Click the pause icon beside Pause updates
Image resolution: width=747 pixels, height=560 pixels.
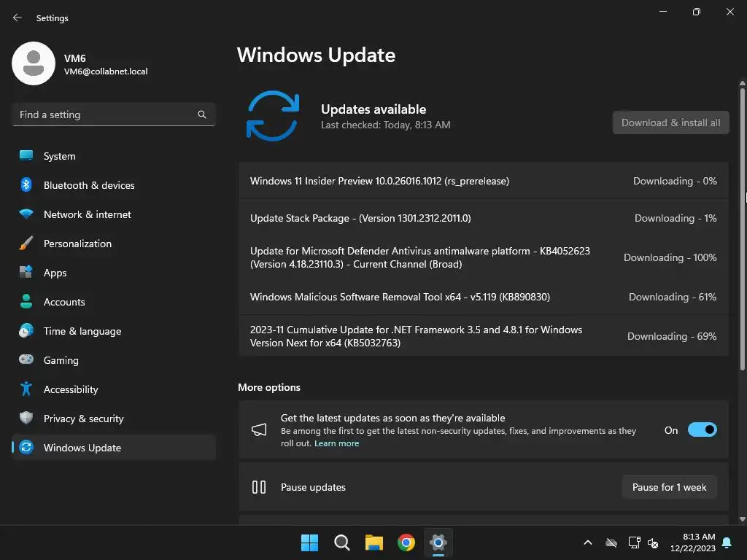click(x=259, y=487)
